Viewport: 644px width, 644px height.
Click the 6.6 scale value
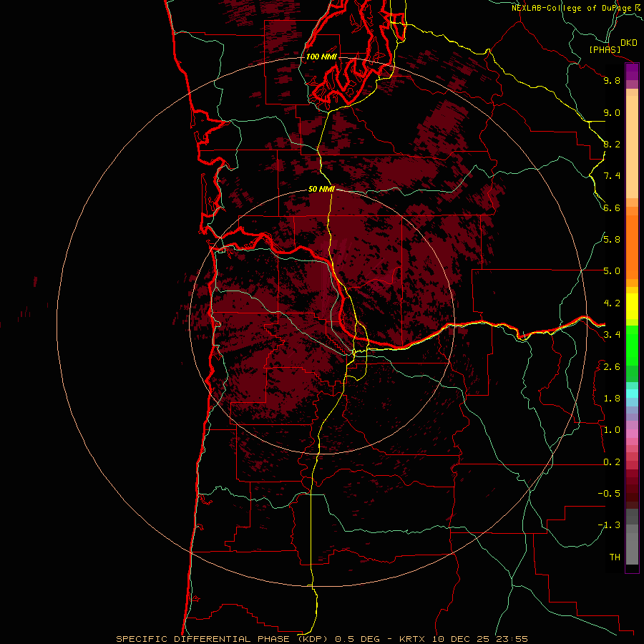tap(612, 208)
